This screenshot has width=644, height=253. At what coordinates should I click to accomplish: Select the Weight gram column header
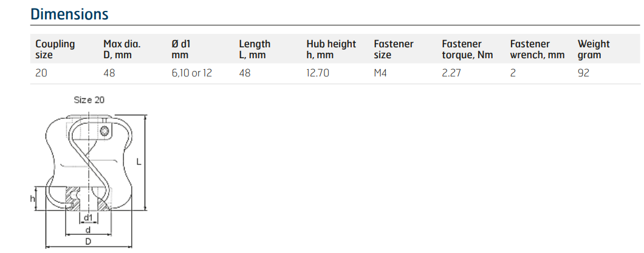coord(594,49)
